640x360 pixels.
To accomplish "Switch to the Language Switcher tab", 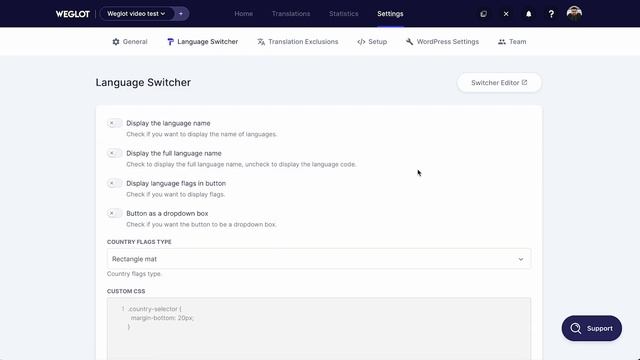I will pyautogui.click(x=202, y=42).
